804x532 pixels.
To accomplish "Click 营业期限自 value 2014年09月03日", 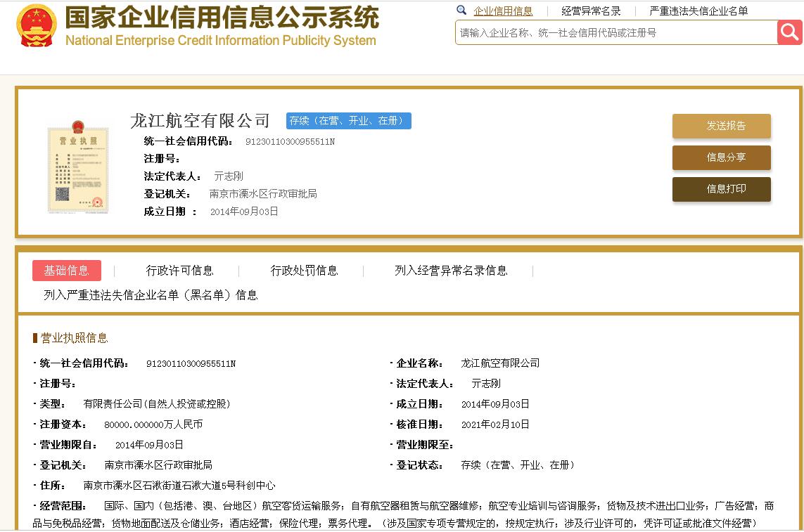I will (149, 445).
